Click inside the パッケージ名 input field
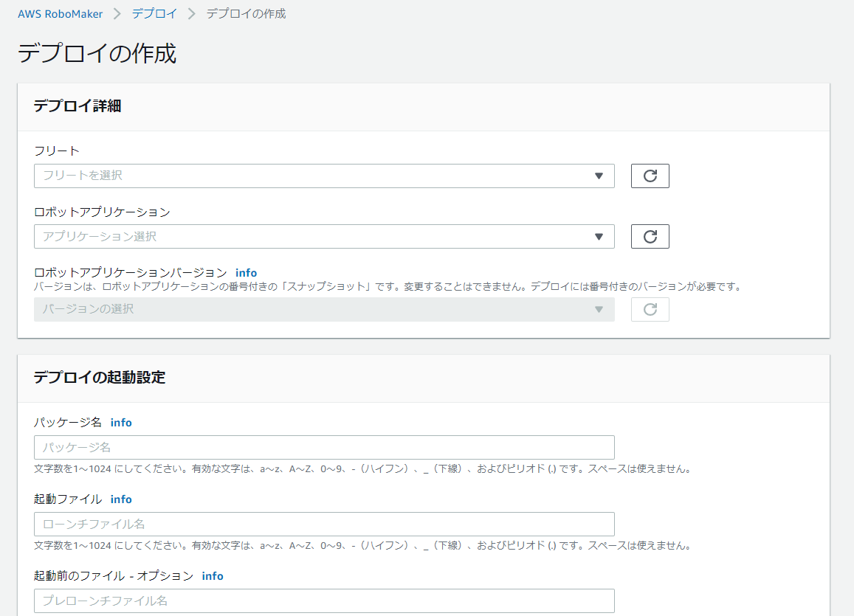This screenshot has width=854, height=616. pos(323,447)
